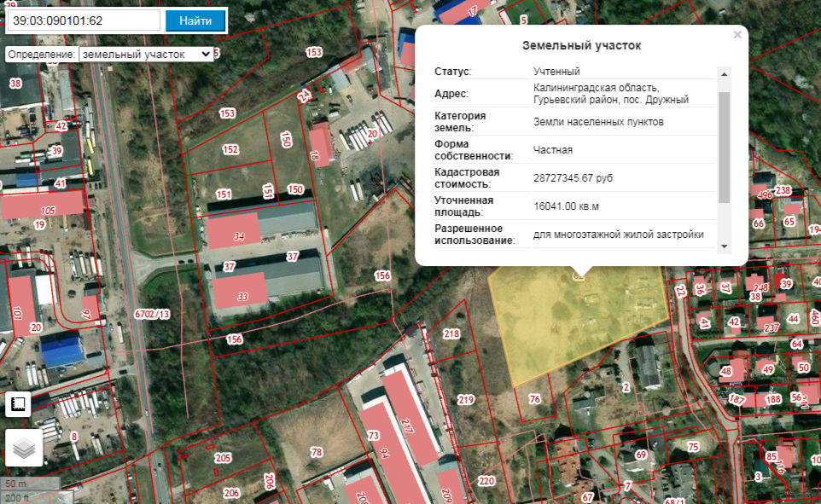The image size is (821, 504).
Task: Click parcel label 205
Action: click(223, 458)
